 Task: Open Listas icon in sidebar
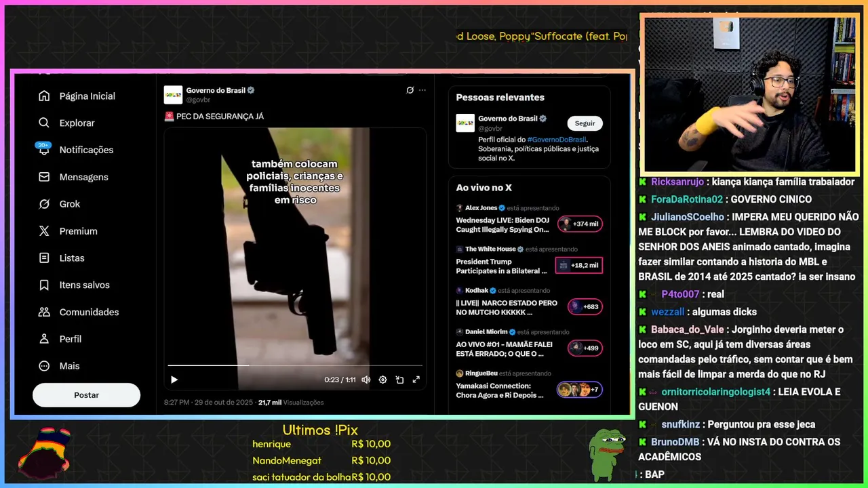click(x=44, y=258)
